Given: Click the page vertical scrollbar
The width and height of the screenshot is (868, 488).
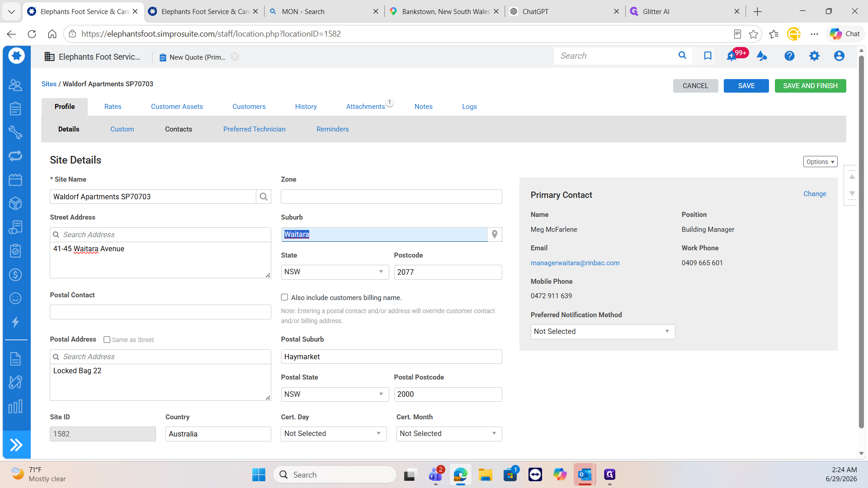Looking at the screenshot, I should [861, 242].
